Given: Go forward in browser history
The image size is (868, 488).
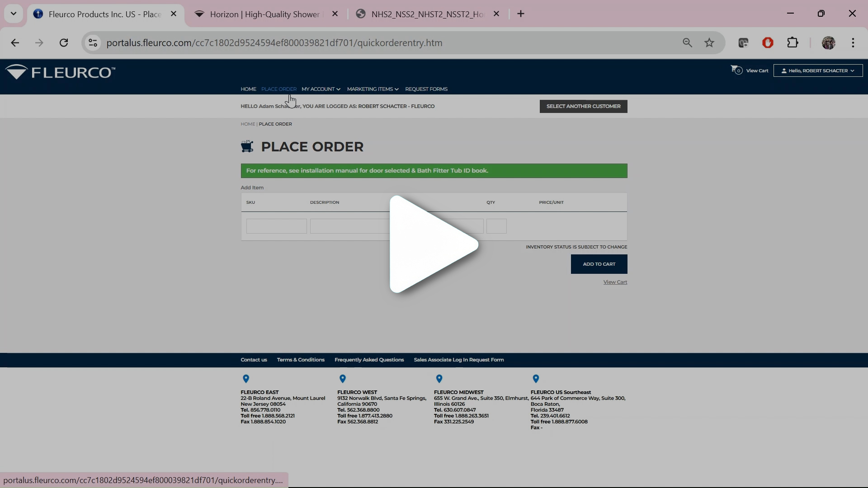Looking at the screenshot, I should (x=39, y=43).
